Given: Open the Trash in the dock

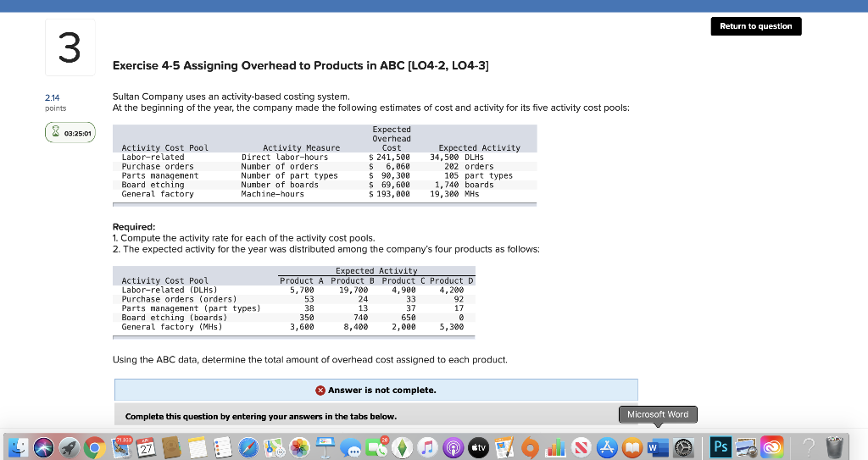Looking at the screenshot, I should (834, 447).
